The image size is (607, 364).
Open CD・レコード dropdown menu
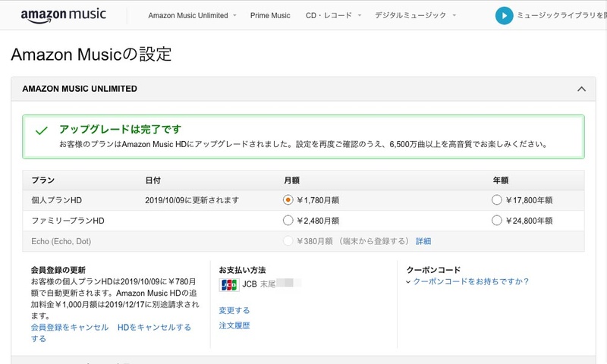click(333, 15)
